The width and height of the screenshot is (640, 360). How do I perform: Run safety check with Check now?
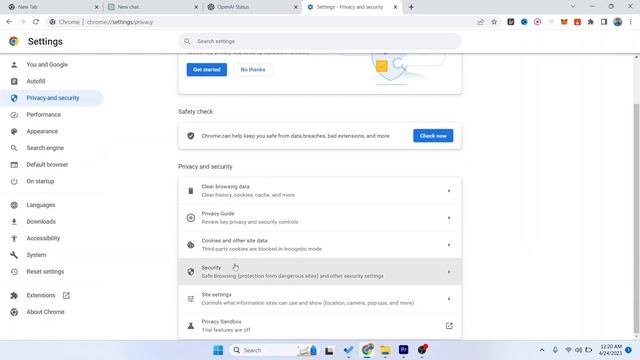click(x=433, y=136)
